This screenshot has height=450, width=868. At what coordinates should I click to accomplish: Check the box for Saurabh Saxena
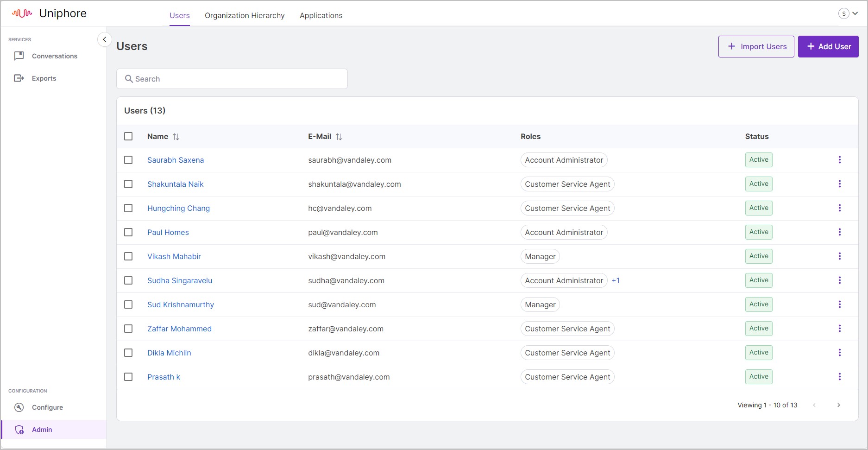click(x=128, y=160)
